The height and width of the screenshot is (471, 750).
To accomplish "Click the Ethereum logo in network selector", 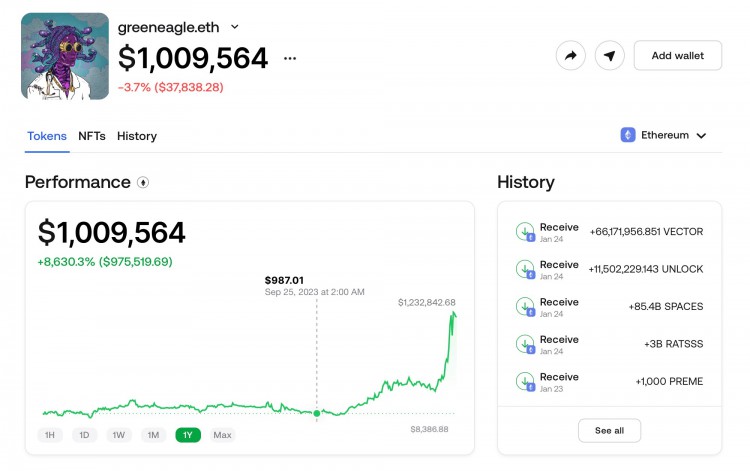I will (x=628, y=135).
